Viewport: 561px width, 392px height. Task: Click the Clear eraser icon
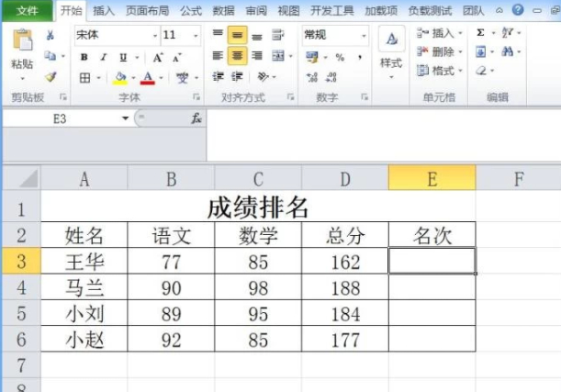point(481,71)
